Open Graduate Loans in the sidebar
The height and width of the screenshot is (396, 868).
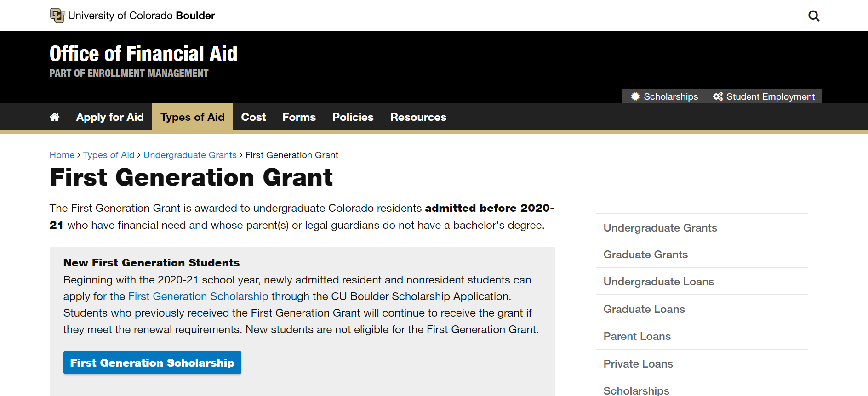pos(644,309)
